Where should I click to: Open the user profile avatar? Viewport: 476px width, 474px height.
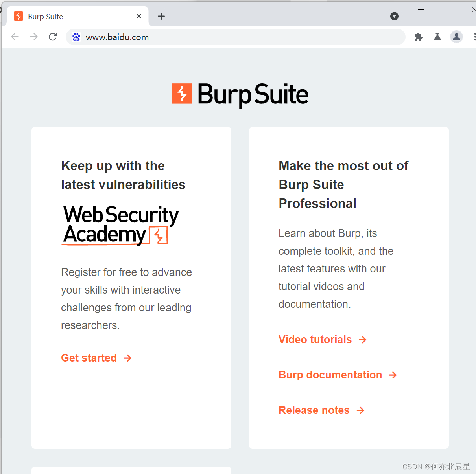click(456, 37)
